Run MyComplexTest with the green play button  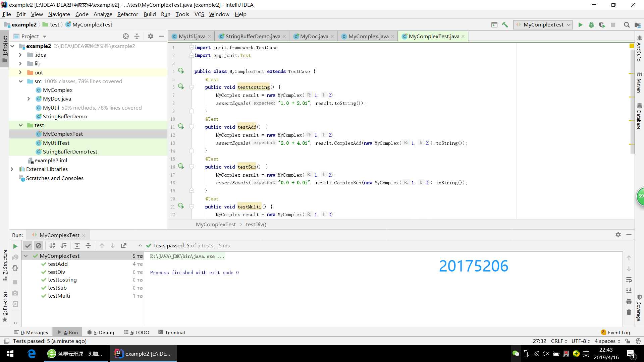point(580,25)
